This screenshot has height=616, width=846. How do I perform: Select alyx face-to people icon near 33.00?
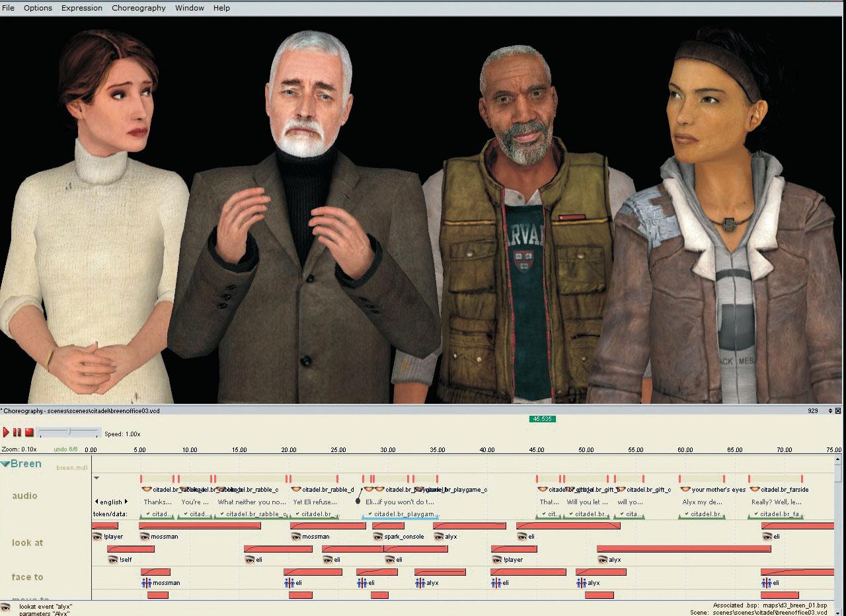(420, 582)
